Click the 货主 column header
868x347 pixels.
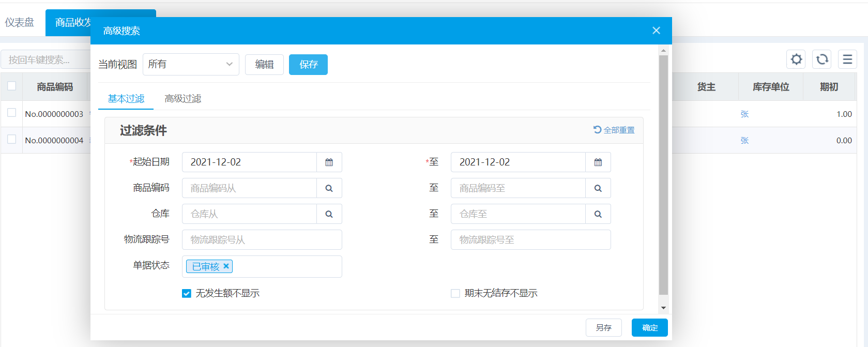706,87
